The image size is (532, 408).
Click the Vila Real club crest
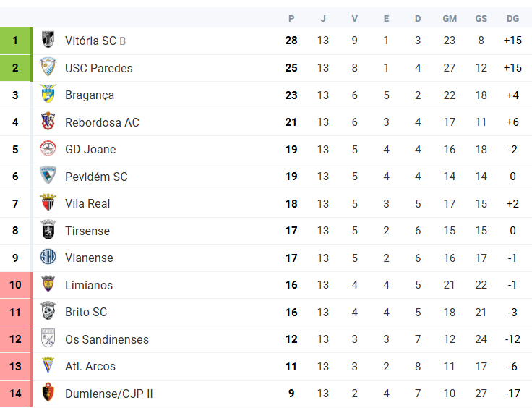click(x=48, y=203)
